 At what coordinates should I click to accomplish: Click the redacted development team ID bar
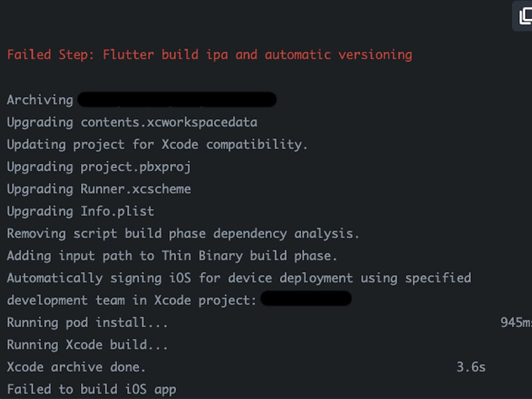(x=306, y=299)
